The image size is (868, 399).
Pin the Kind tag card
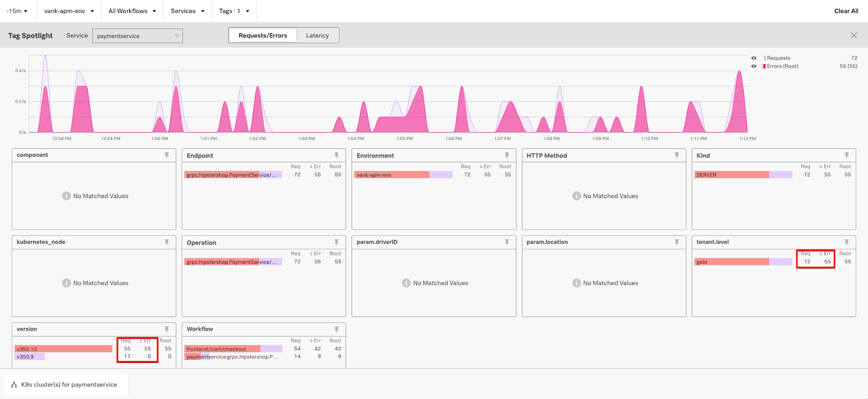pyautogui.click(x=846, y=155)
